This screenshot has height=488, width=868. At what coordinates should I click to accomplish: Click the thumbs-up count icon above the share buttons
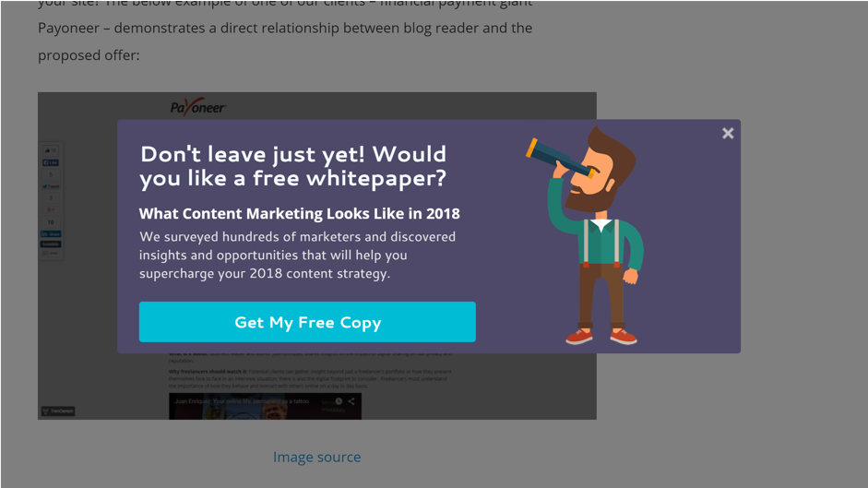pos(48,150)
